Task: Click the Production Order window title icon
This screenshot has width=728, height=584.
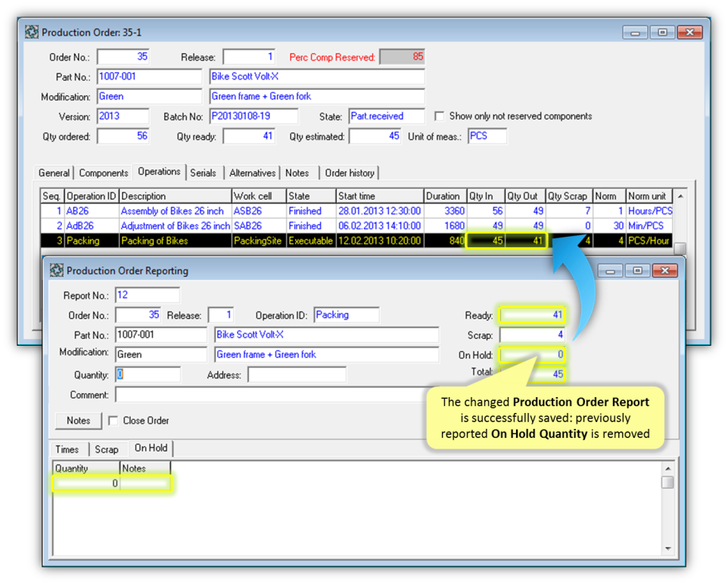Action: point(32,33)
